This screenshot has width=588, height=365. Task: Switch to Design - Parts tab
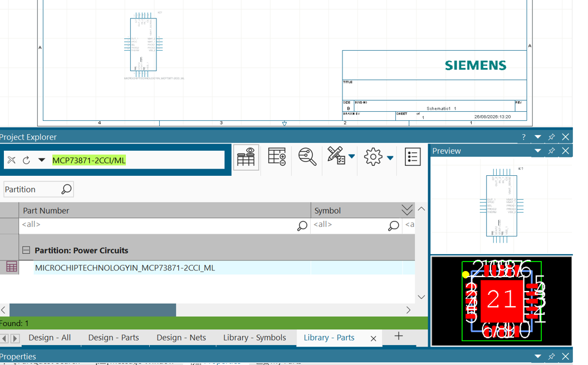(x=114, y=338)
